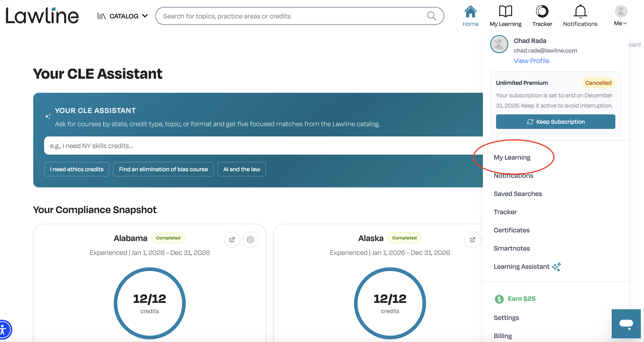The width and height of the screenshot is (644, 342).
Task: Click the subscription end date notice text
Action: (x=554, y=101)
